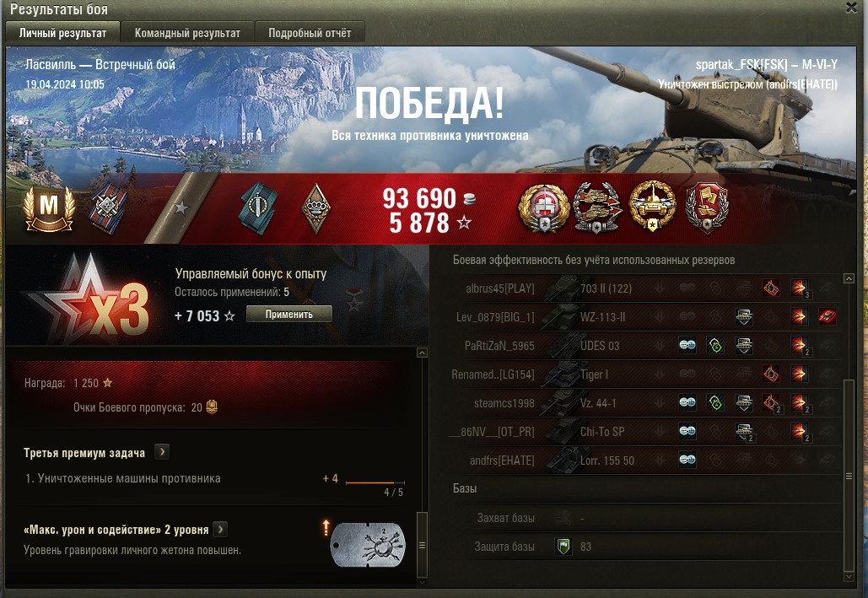Screen dimensions: 868x598
Task: Select "Личный результат" tab
Action: point(62,33)
